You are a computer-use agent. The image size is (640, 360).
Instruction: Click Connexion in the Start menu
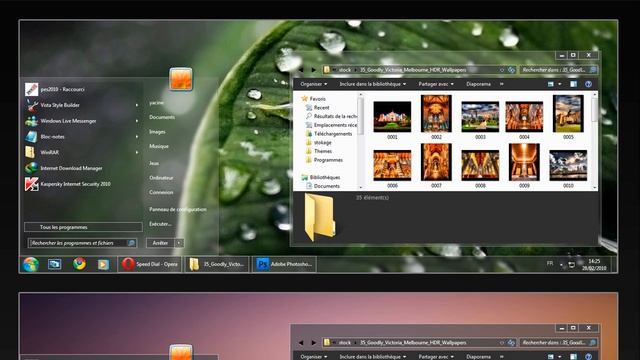point(161,192)
